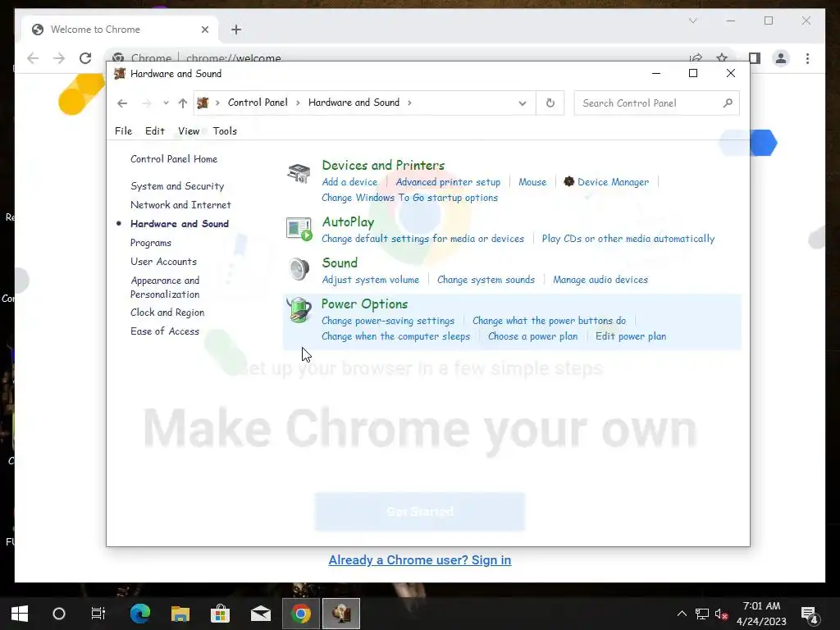This screenshot has width=840, height=630.
Task: Launch Microsoft Edge from taskbar
Action: coord(139,614)
